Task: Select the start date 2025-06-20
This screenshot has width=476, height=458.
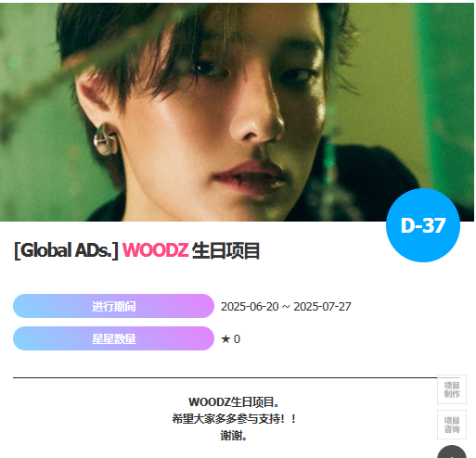Action: (250, 307)
